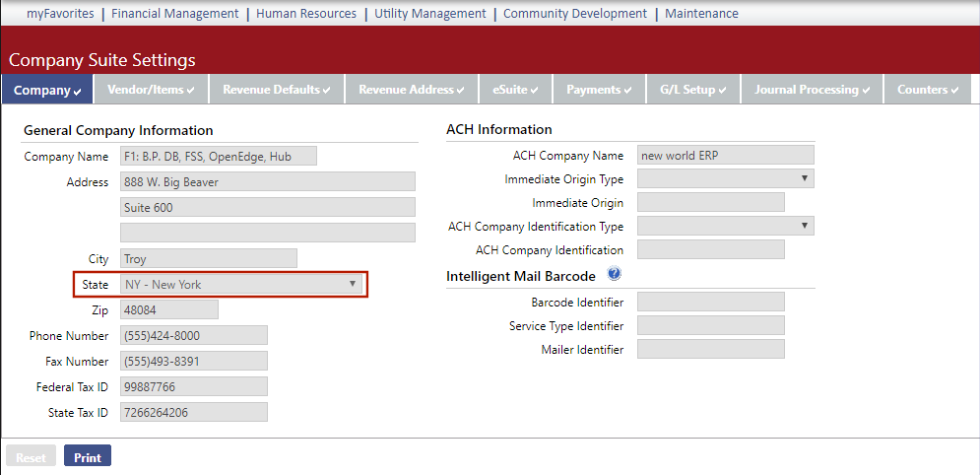Open the Revenue Defaults tab
Screen dimensions: 980x475
276,90
